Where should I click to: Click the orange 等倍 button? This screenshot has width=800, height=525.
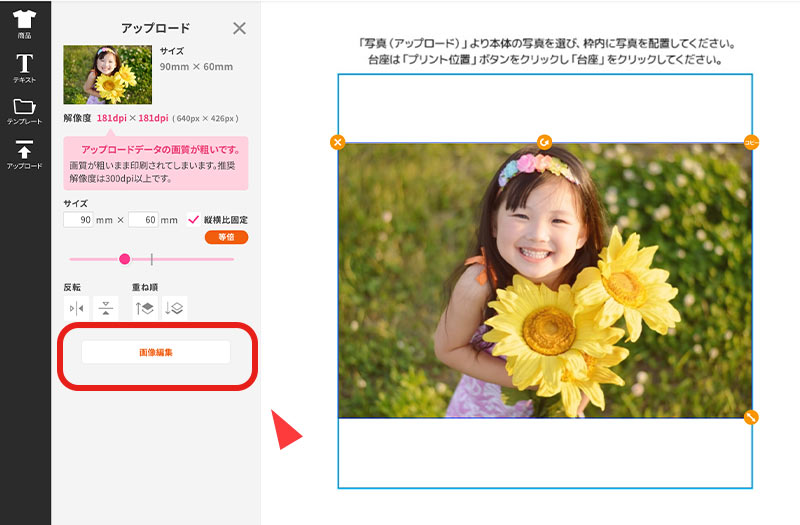(226, 237)
